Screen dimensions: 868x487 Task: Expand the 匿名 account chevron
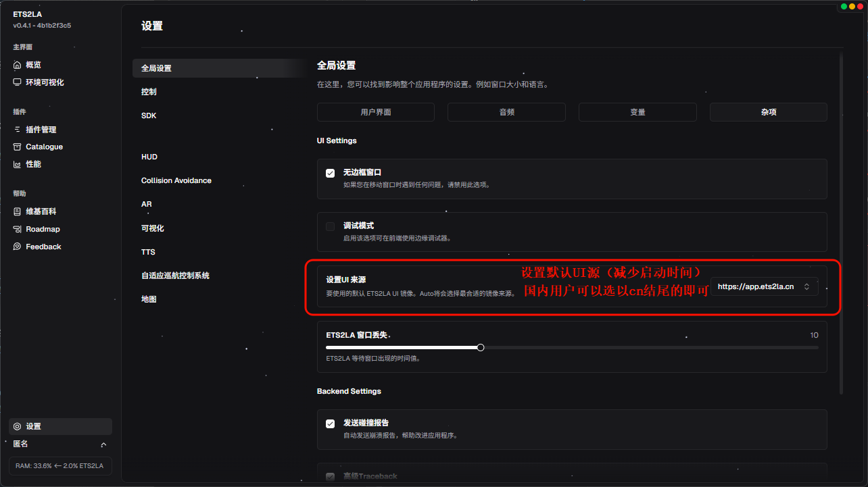(x=103, y=444)
